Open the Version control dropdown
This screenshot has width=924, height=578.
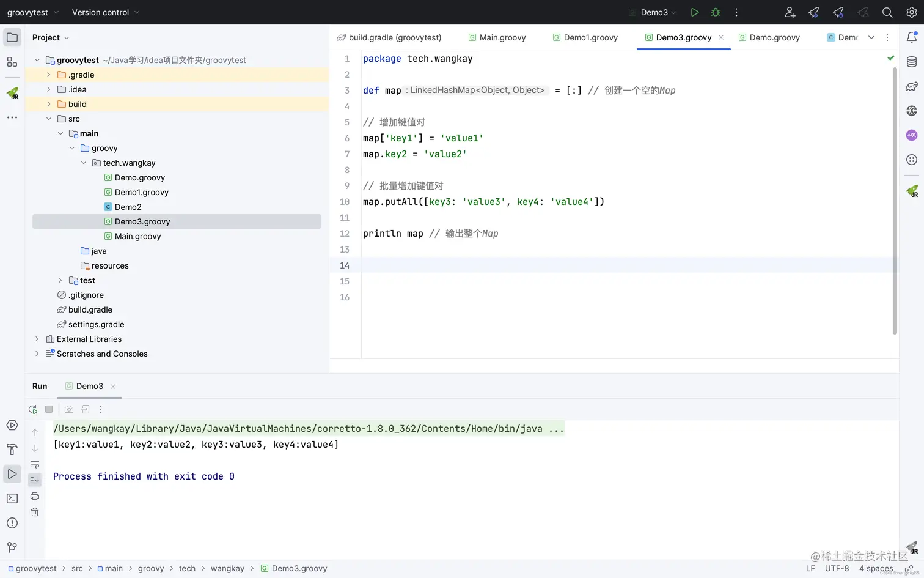coord(105,12)
